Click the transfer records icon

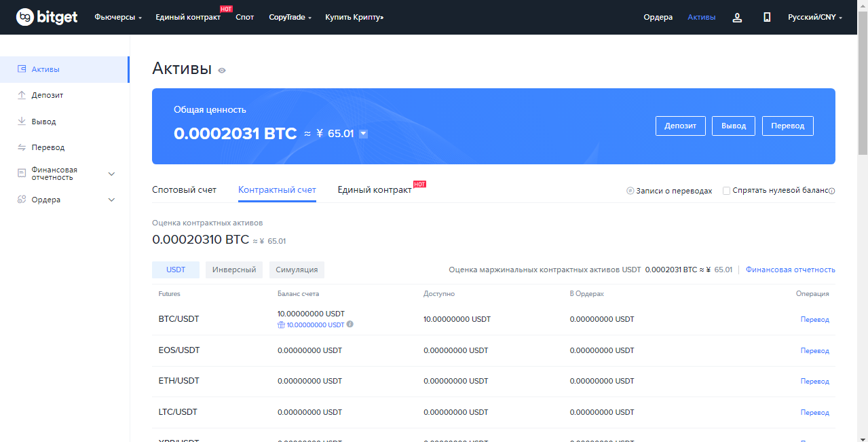click(630, 191)
